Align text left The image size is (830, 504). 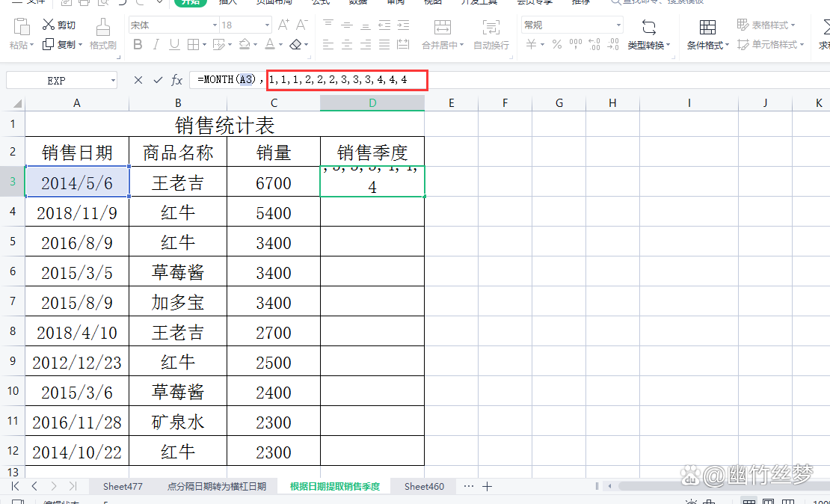328,45
